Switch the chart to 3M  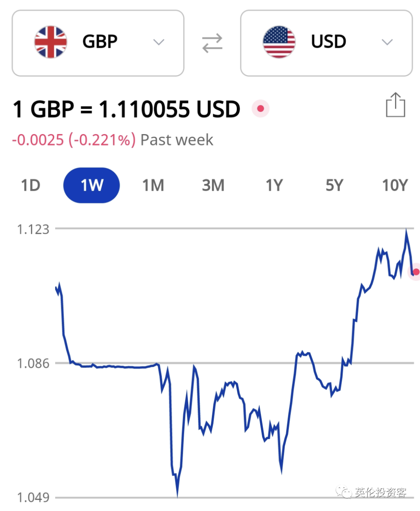213,185
